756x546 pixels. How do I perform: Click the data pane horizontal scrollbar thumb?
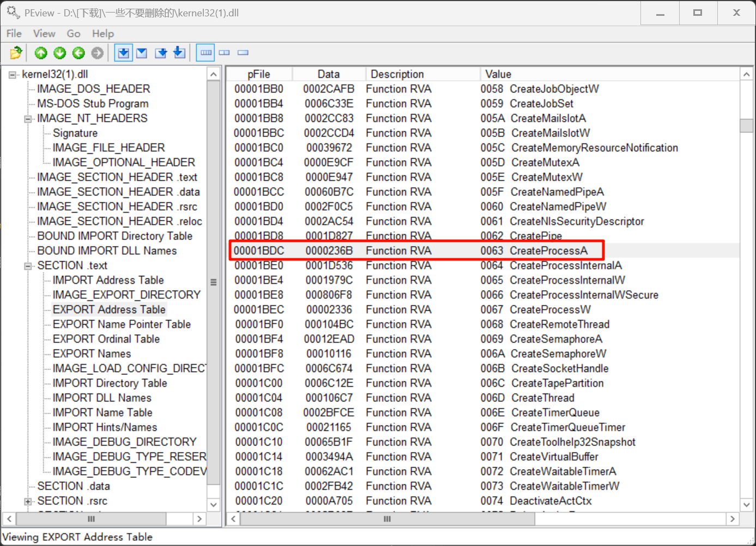point(387,519)
